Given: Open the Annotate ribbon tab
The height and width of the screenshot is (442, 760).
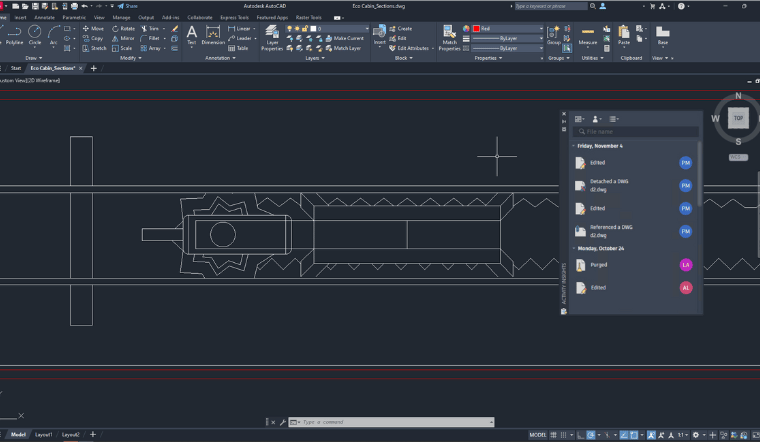Looking at the screenshot, I should (45, 17).
